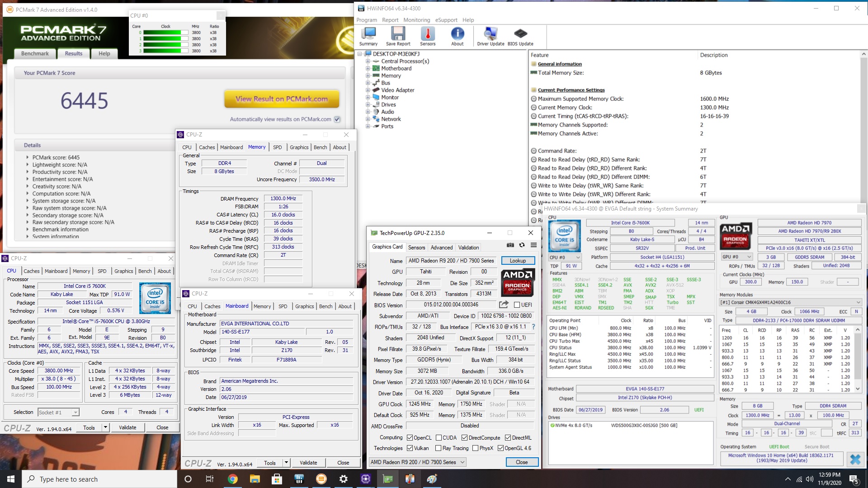
Task: Click the CPU-Z purple taskbar icon
Action: click(366, 479)
